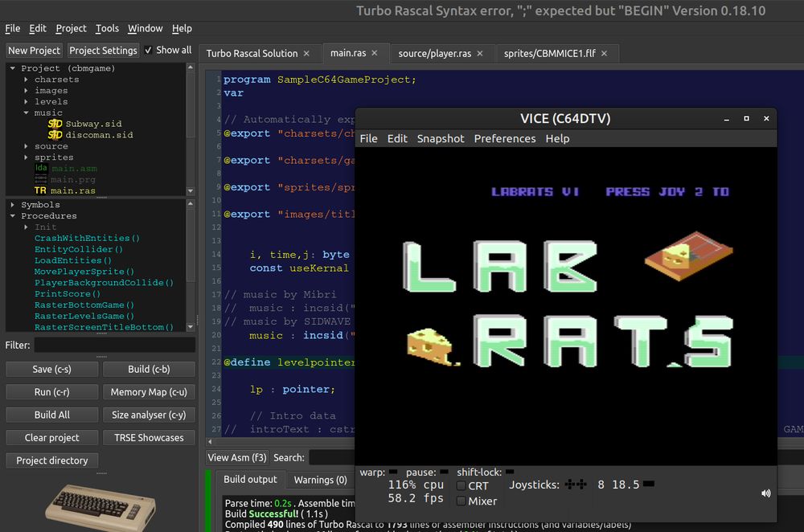Click the Memory Map (c-u) button

[x=149, y=392]
